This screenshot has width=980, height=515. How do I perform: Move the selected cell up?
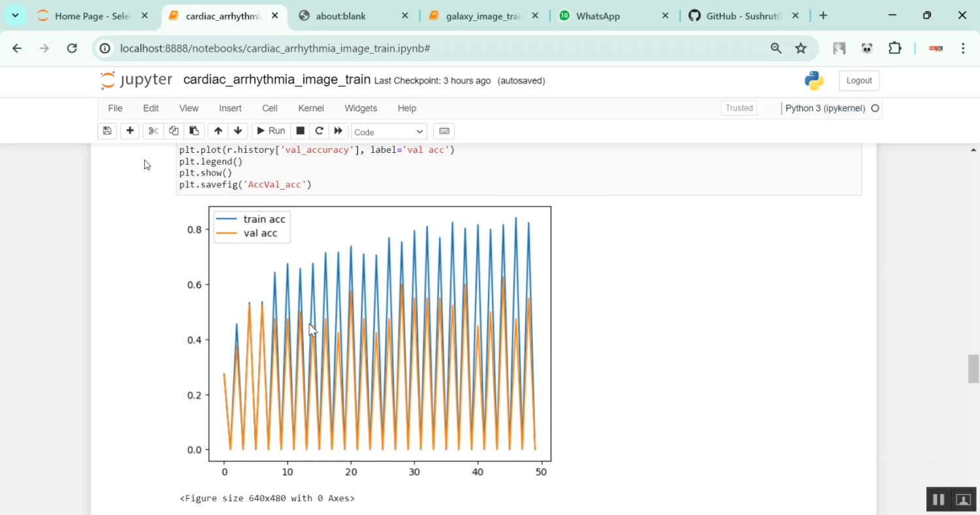pos(218,131)
